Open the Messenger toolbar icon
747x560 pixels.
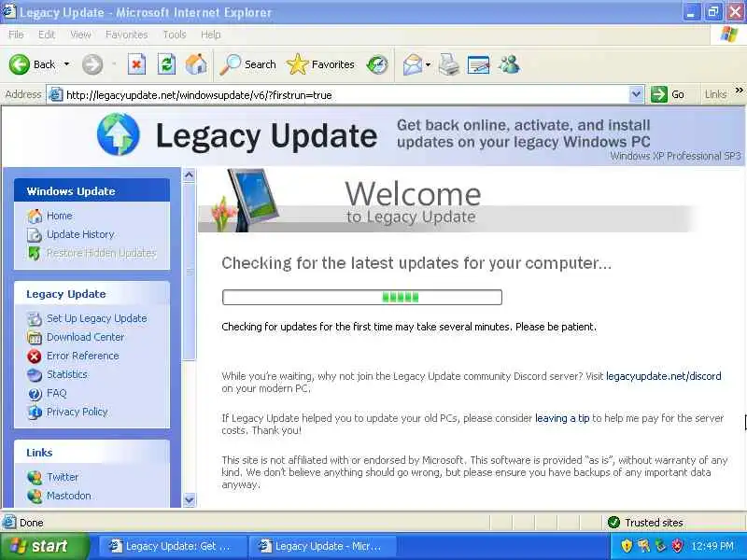click(x=509, y=64)
